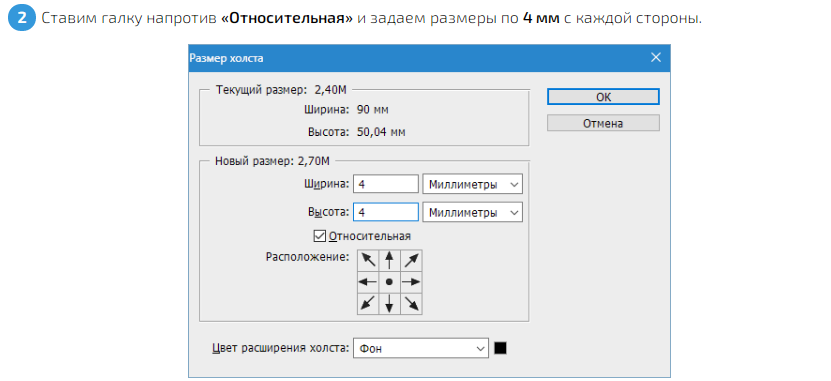Click the Текущий размер: 2,40M label
The image size is (831, 381).
point(281,90)
